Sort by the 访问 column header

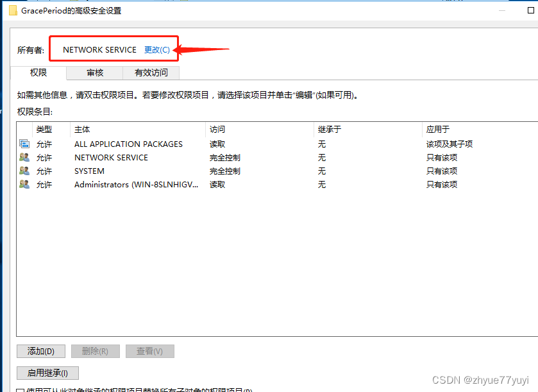[x=260, y=130]
